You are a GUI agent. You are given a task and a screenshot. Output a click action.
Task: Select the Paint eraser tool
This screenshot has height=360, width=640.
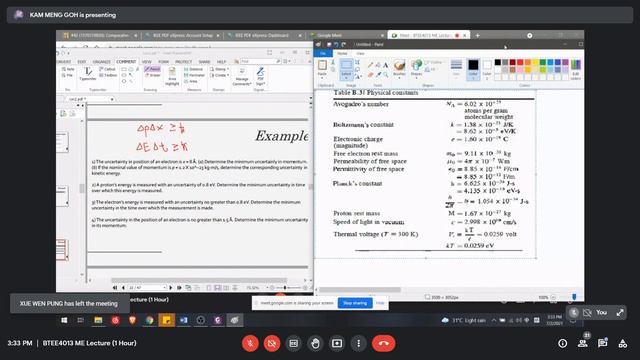point(371,75)
